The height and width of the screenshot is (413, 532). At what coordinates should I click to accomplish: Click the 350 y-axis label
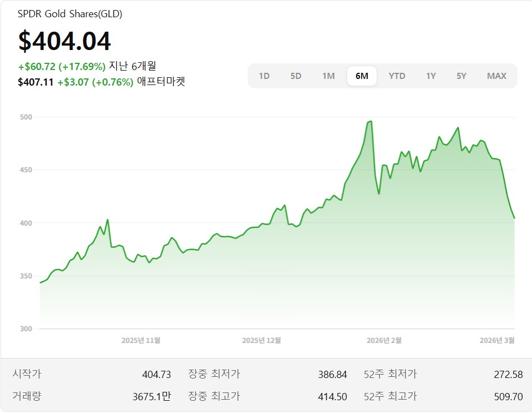26,276
